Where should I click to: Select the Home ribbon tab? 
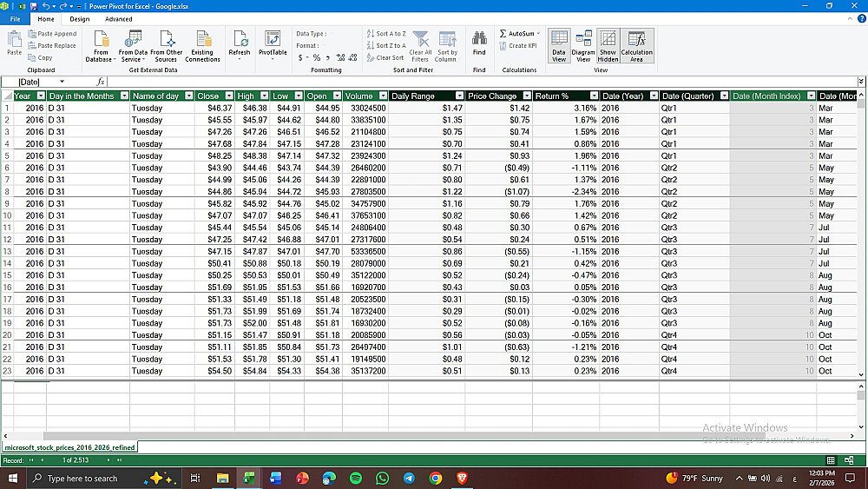[46, 19]
